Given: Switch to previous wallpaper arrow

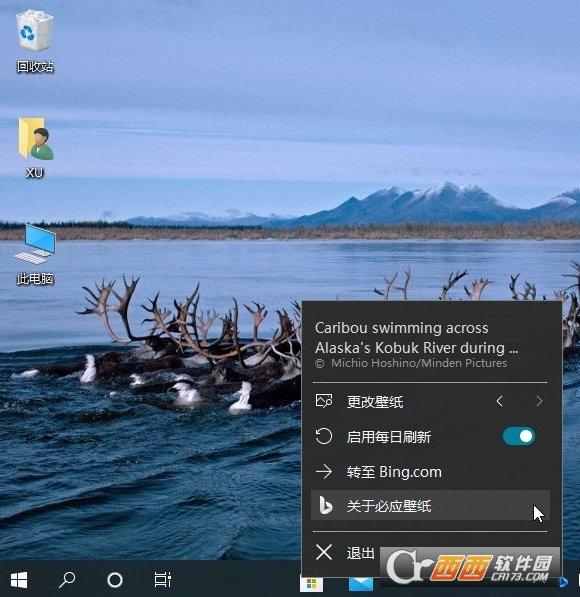Looking at the screenshot, I should click(500, 401).
